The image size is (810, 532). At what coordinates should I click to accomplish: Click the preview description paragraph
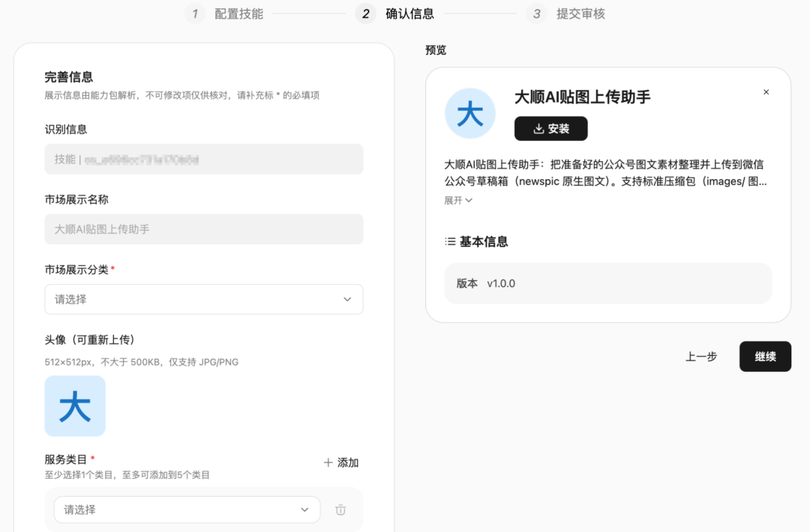605,173
